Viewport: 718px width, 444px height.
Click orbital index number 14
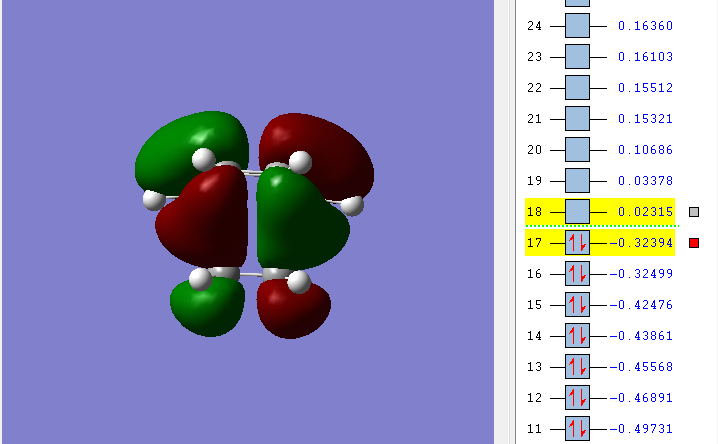pyautogui.click(x=534, y=336)
